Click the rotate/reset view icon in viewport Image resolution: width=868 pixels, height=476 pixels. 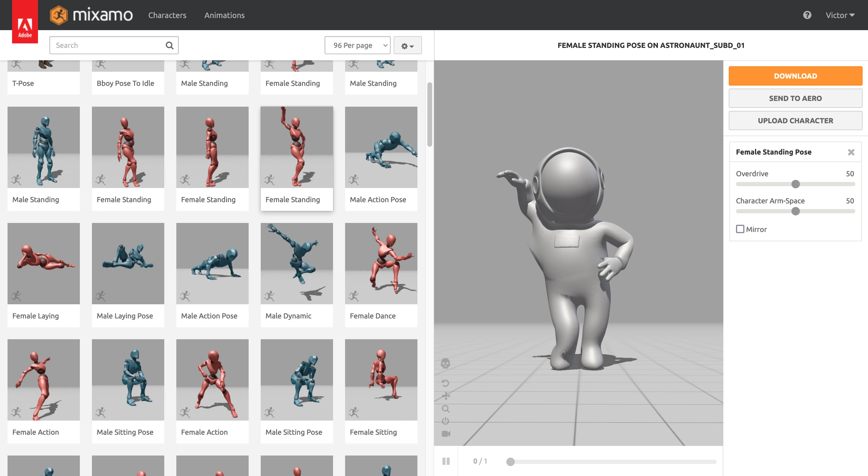[x=445, y=383]
